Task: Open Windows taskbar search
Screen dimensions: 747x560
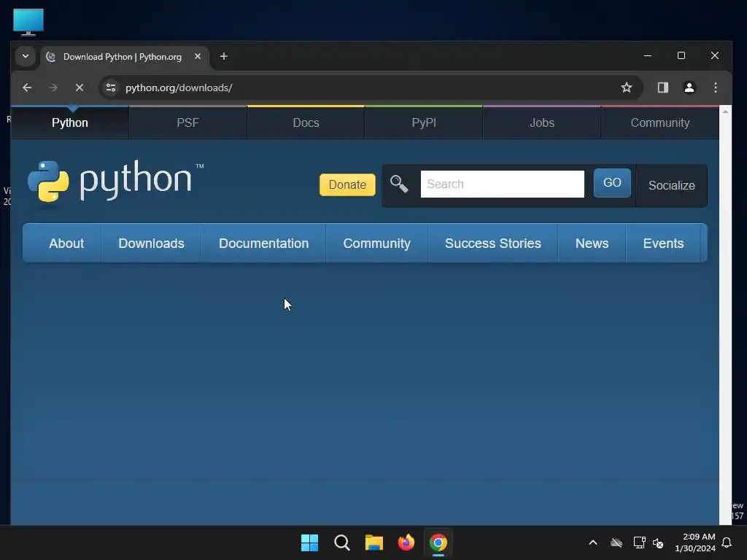Action: click(342, 542)
